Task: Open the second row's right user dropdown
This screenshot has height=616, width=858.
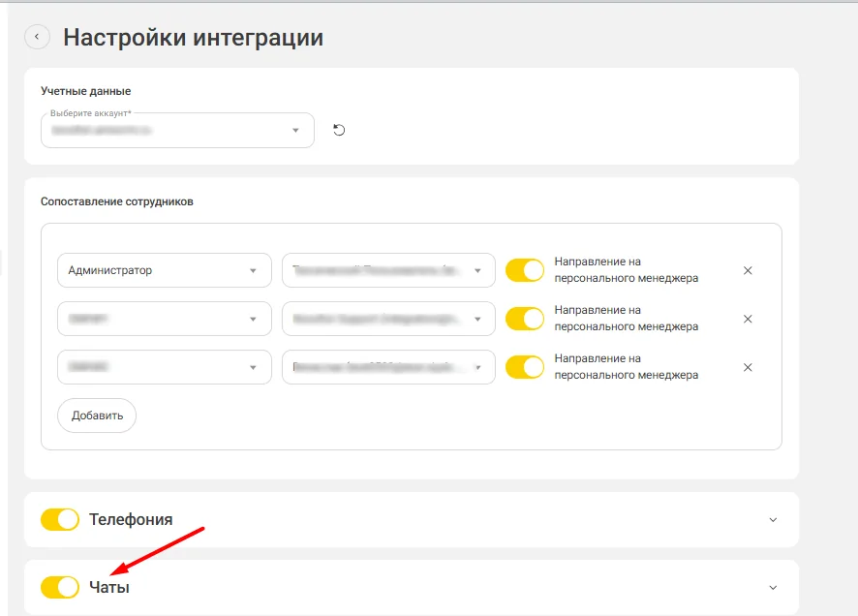Action: click(388, 319)
